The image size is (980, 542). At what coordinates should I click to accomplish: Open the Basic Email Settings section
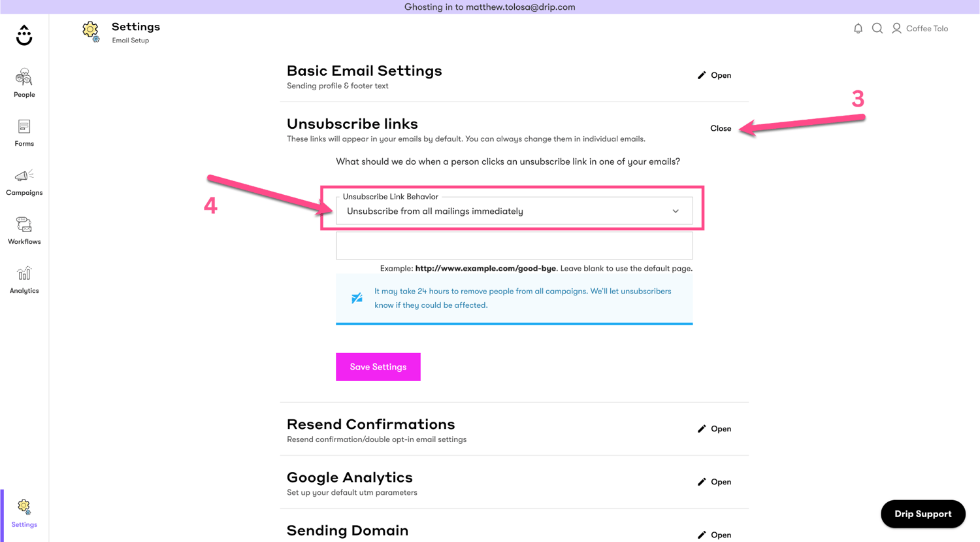click(x=714, y=75)
